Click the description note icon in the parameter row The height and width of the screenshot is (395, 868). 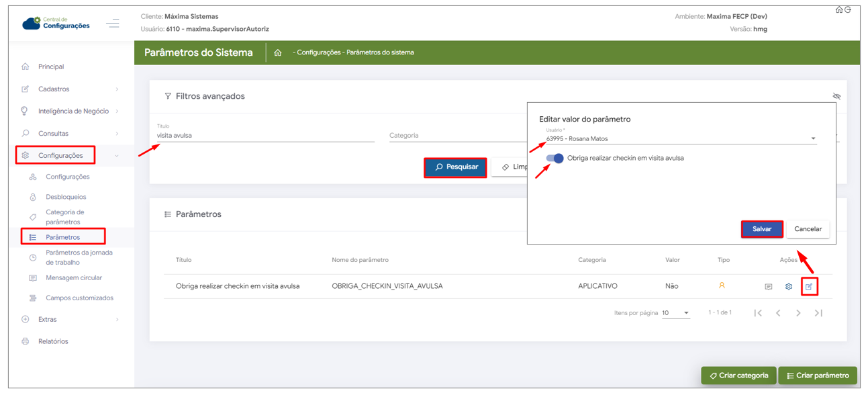coord(769,287)
